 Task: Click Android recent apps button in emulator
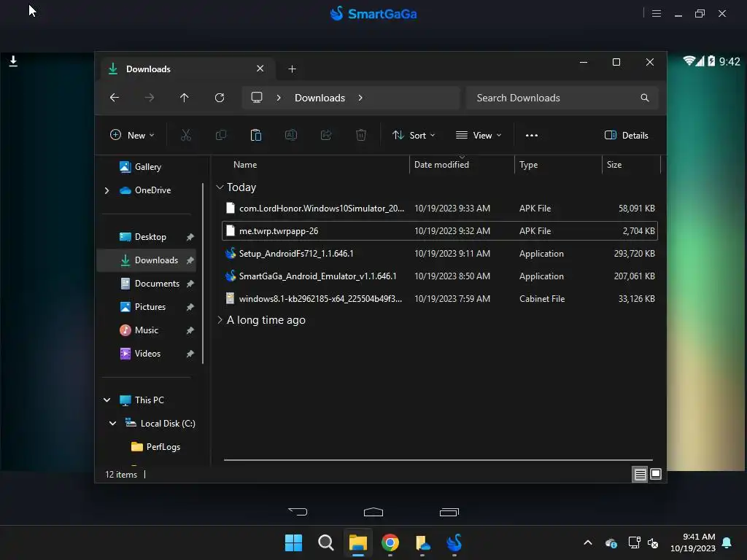tap(449, 512)
